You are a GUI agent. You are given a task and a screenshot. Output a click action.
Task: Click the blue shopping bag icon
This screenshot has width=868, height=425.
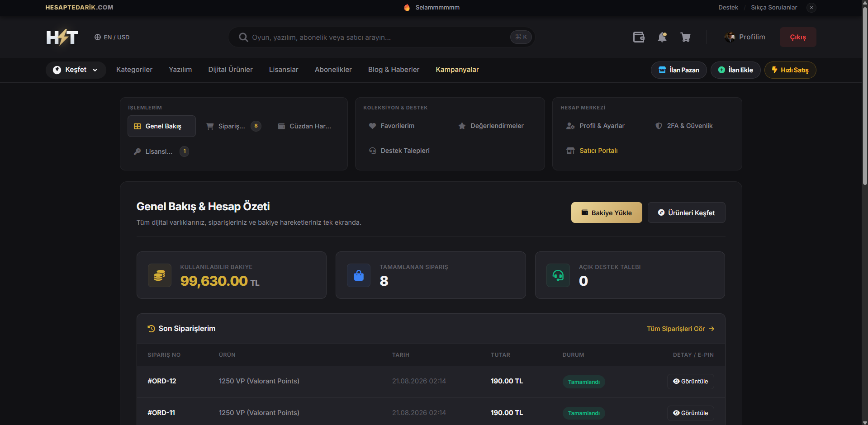[359, 275]
